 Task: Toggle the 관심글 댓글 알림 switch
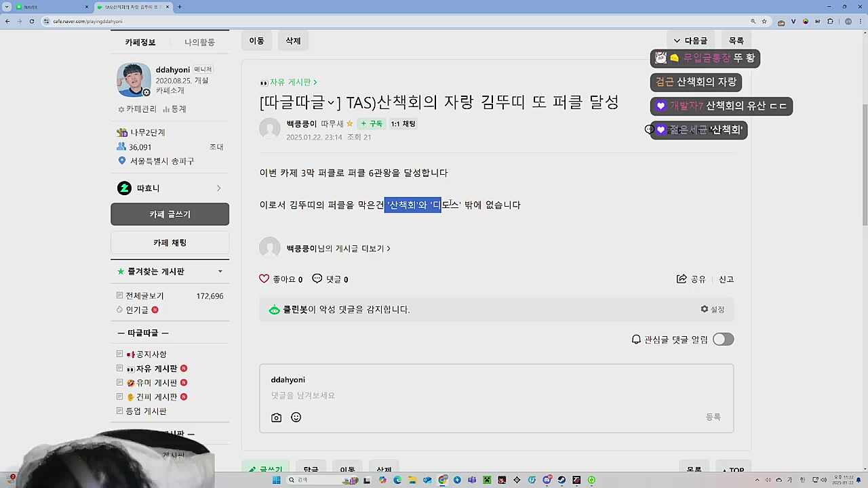point(723,340)
